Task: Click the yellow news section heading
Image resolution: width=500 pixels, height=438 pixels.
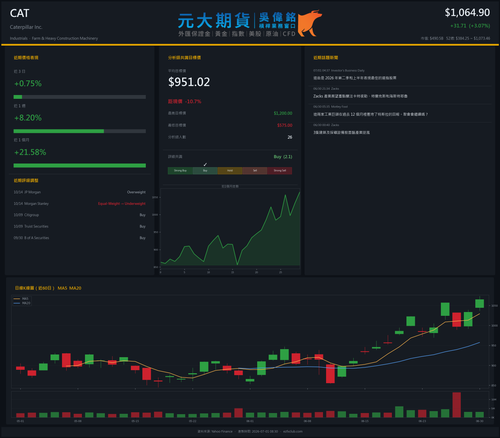Action: pyautogui.click(x=326, y=58)
